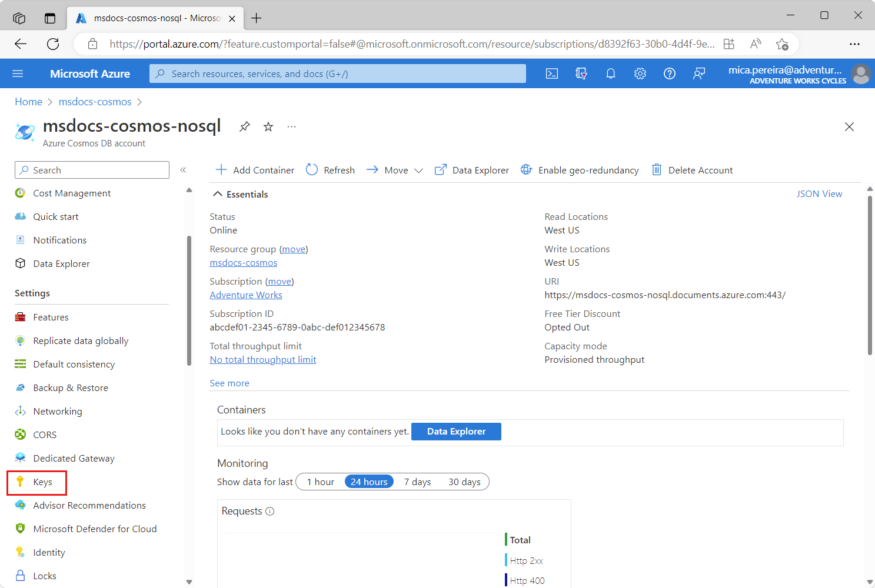Open the account menu for mica.pereira
875x588 pixels.
click(x=799, y=74)
